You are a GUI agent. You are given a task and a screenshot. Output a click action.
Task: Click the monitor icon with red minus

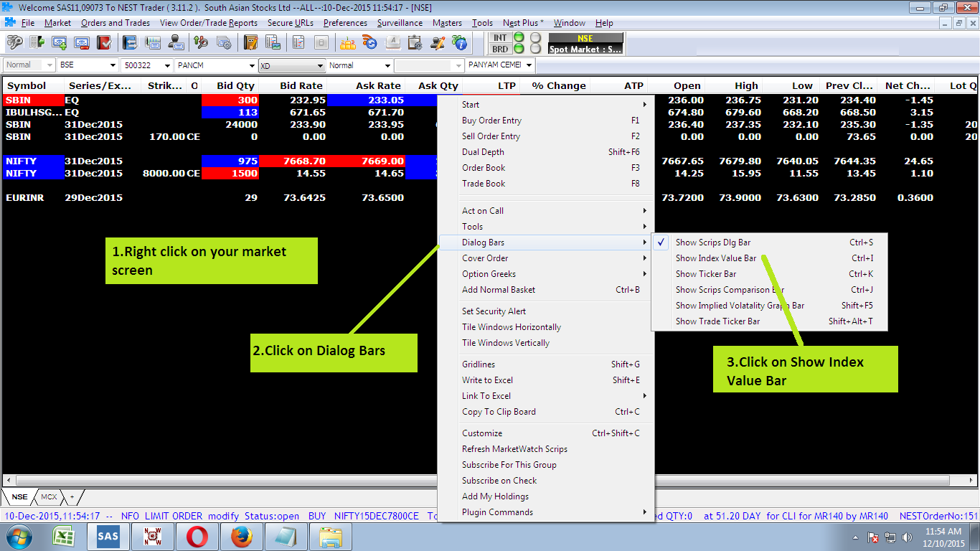(82, 42)
